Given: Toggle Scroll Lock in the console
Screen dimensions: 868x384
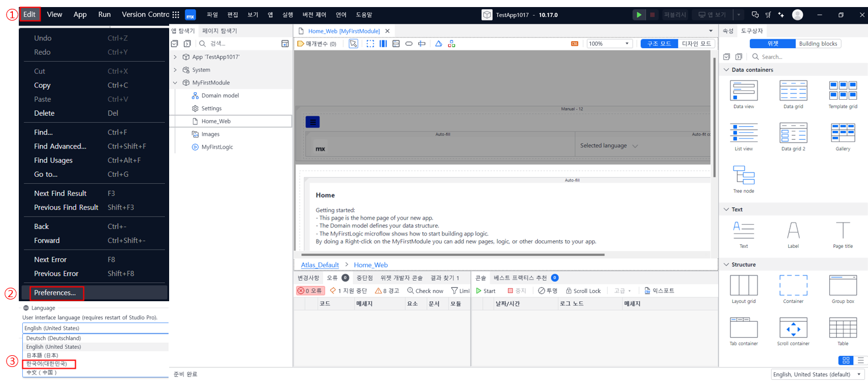Looking at the screenshot, I should tap(583, 291).
